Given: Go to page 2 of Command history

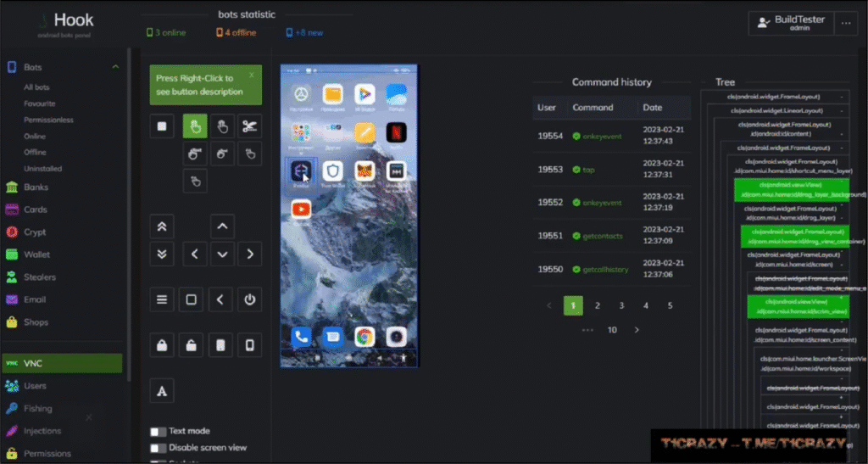Looking at the screenshot, I should (597, 305).
